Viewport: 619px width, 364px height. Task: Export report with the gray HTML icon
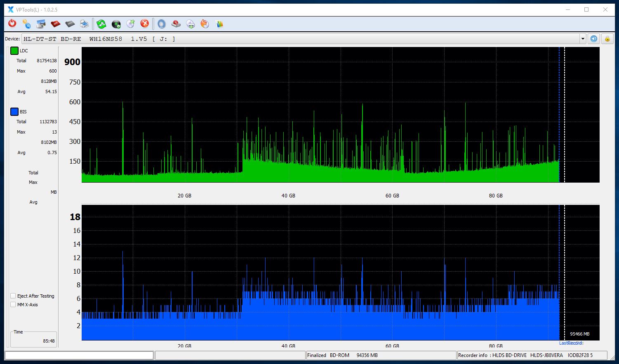coord(70,24)
